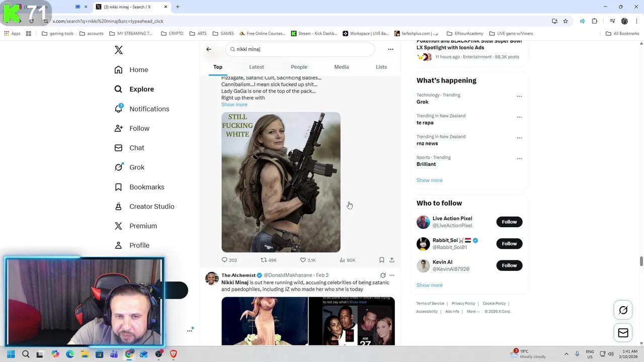Screen dimensions: 644x362
Task: Open Notifications bell in sidebar
Action: (142, 109)
